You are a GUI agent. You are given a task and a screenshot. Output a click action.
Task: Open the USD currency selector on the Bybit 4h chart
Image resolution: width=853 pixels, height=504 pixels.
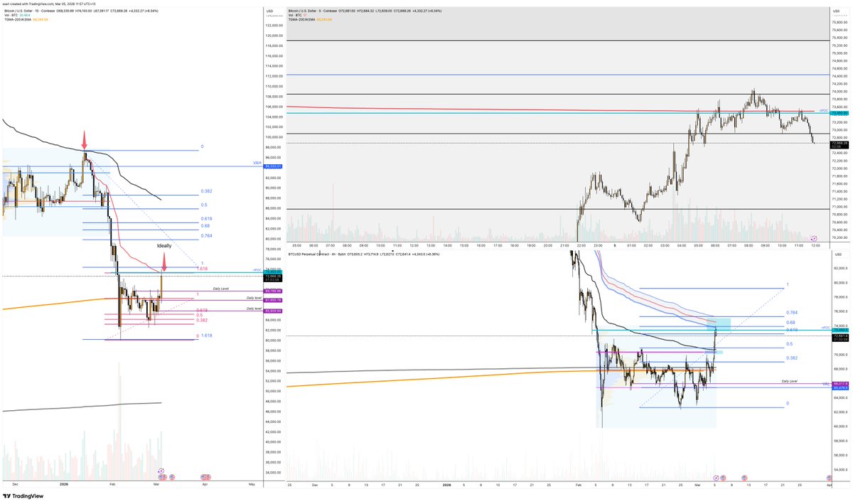839,254
